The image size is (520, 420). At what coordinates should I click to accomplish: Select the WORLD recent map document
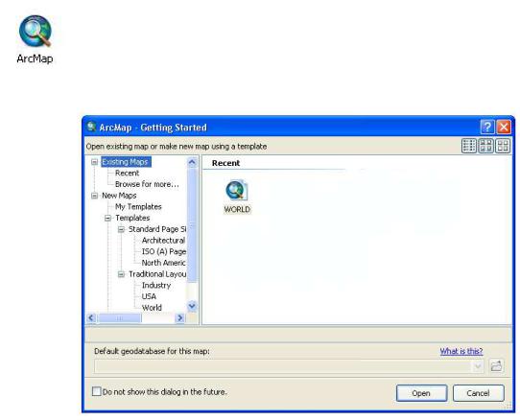tap(237, 197)
